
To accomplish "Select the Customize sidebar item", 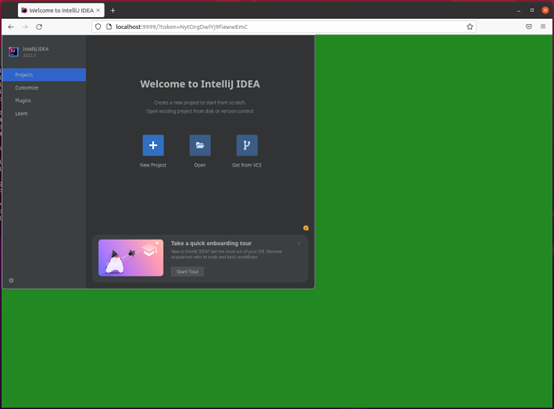I will coord(45,88).
